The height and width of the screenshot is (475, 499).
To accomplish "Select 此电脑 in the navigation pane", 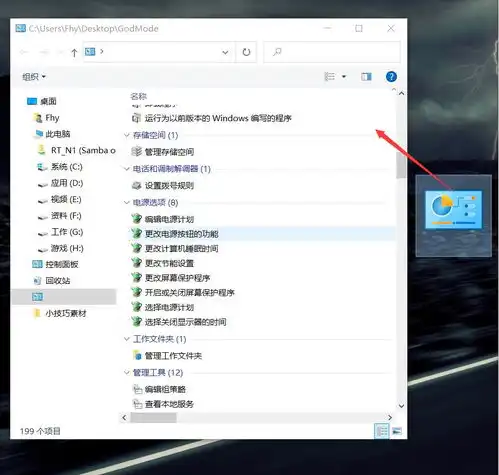I will tap(52, 134).
